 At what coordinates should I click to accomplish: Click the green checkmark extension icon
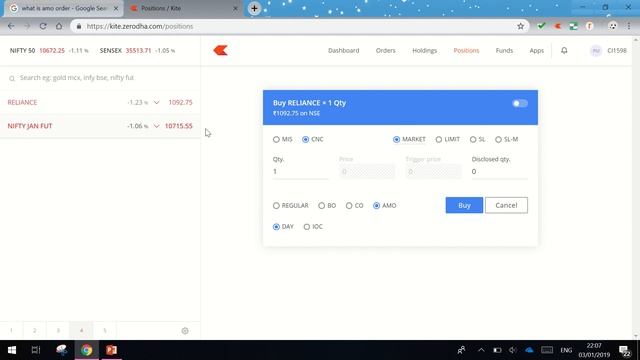pos(541,26)
